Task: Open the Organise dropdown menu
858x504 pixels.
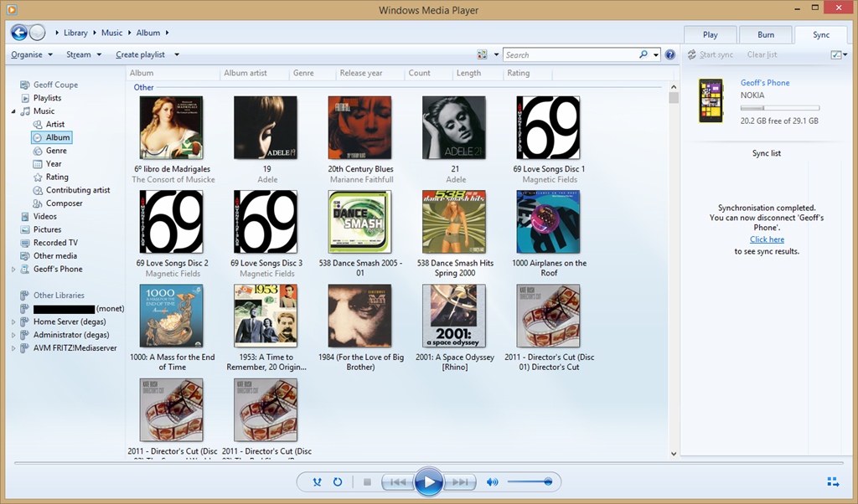Action: coord(32,55)
